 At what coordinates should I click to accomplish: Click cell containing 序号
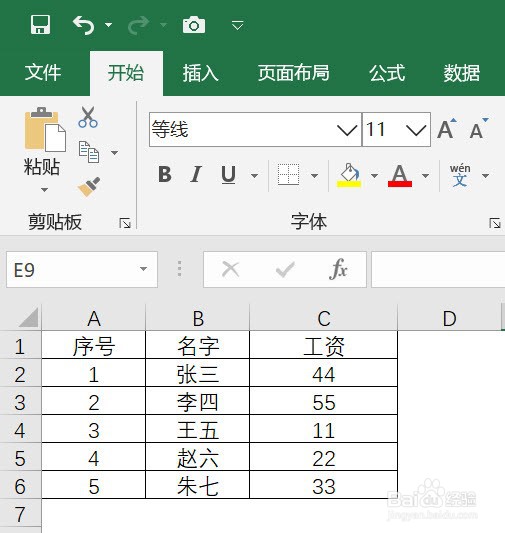pos(94,346)
